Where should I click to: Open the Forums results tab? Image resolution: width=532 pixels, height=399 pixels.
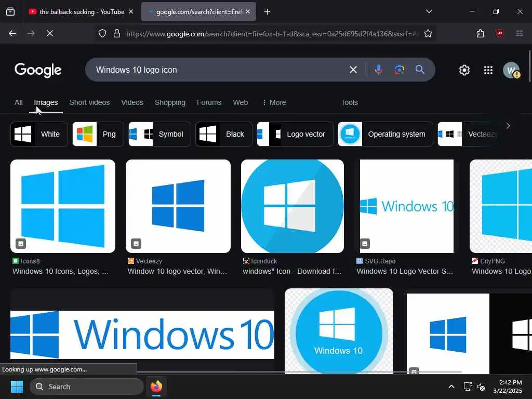click(x=209, y=102)
